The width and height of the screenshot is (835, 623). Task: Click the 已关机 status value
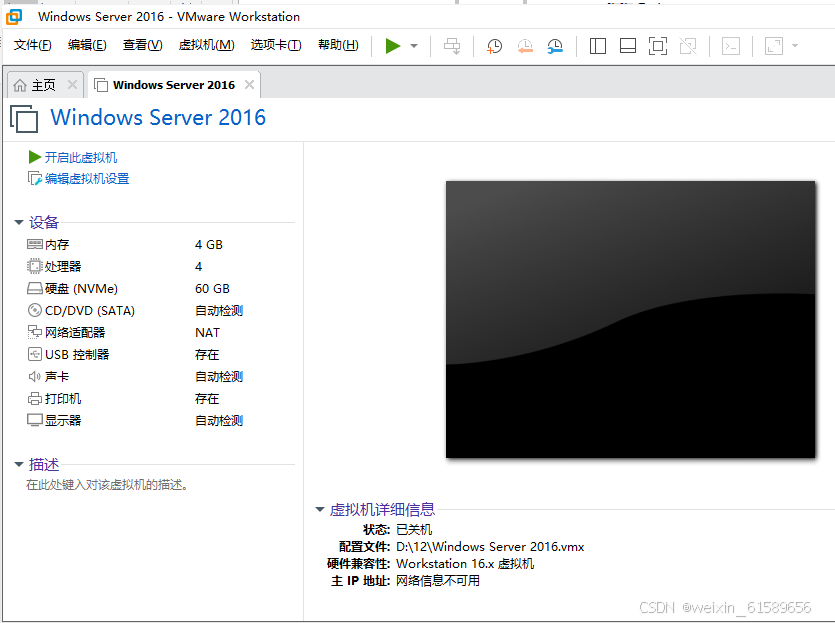[x=414, y=530]
